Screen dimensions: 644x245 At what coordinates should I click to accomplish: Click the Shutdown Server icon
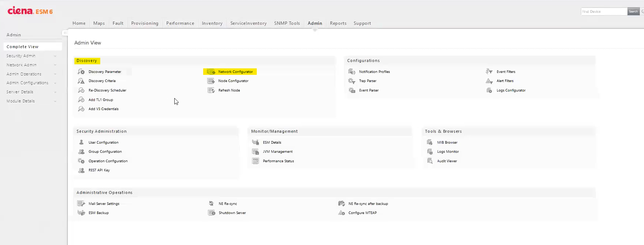[x=212, y=213]
